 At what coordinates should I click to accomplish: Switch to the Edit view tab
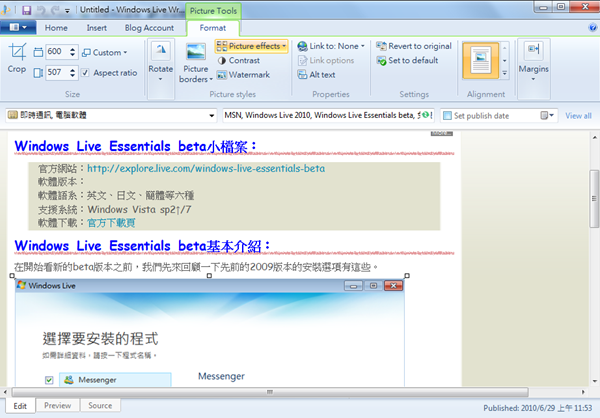point(20,406)
